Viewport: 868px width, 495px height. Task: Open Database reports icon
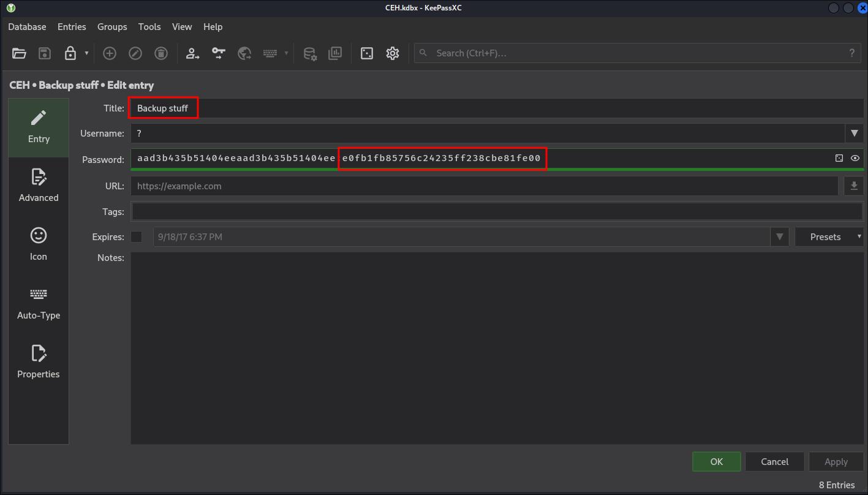[335, 53]
